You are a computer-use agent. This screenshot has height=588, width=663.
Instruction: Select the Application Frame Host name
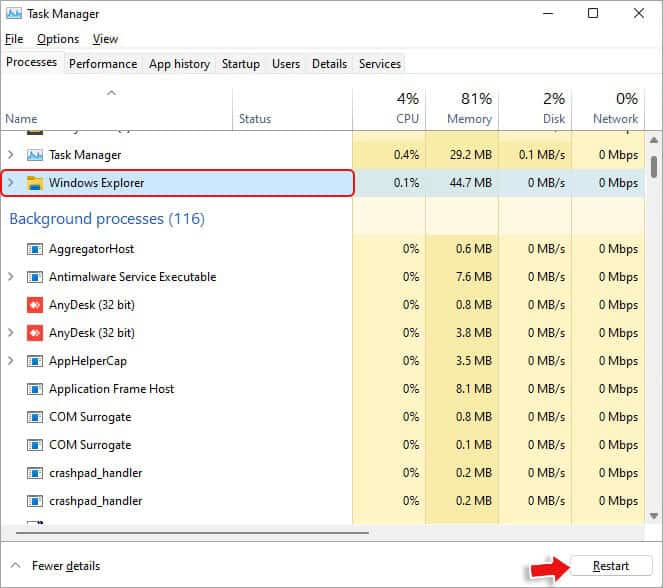(x=112, y=389)
